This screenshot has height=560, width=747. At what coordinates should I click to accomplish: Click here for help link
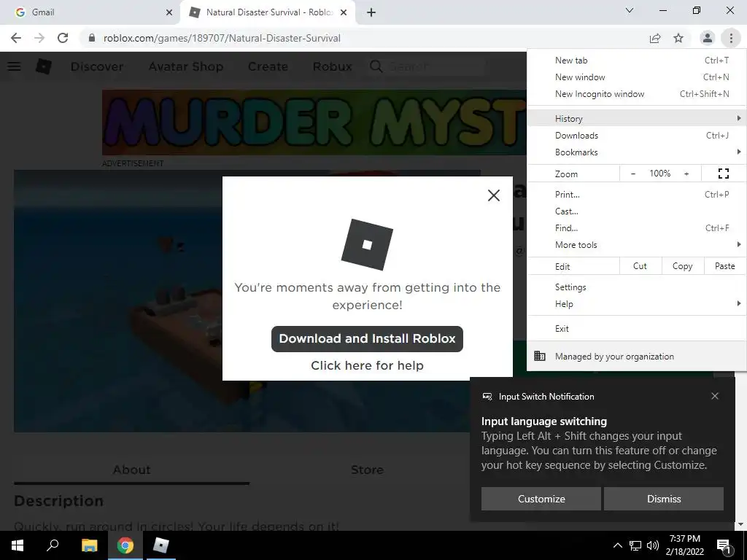[x=368, y=366]
